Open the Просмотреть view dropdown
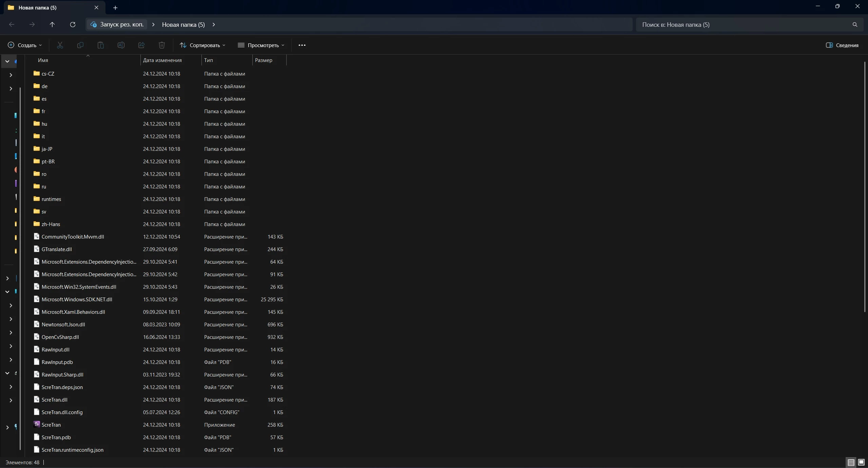 coord(261,45)
